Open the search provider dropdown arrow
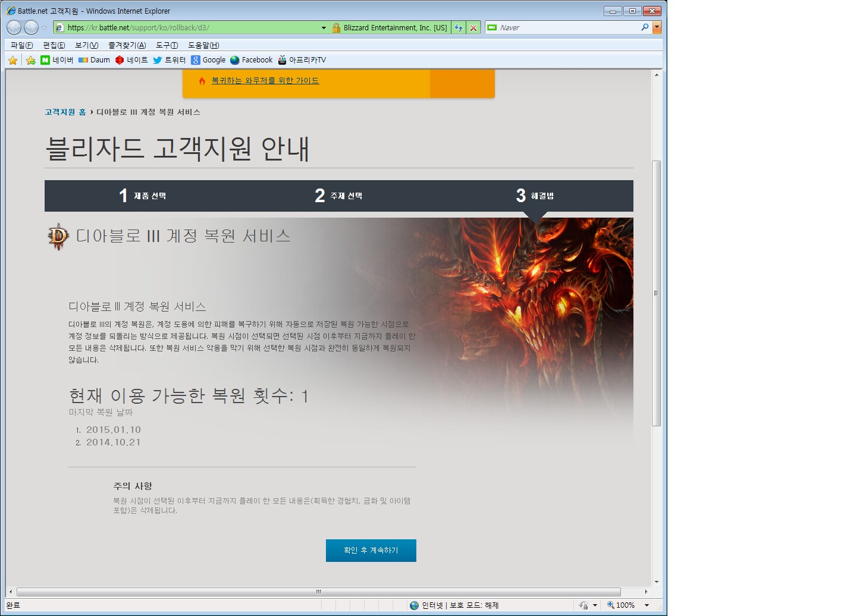 coord(657,27)
